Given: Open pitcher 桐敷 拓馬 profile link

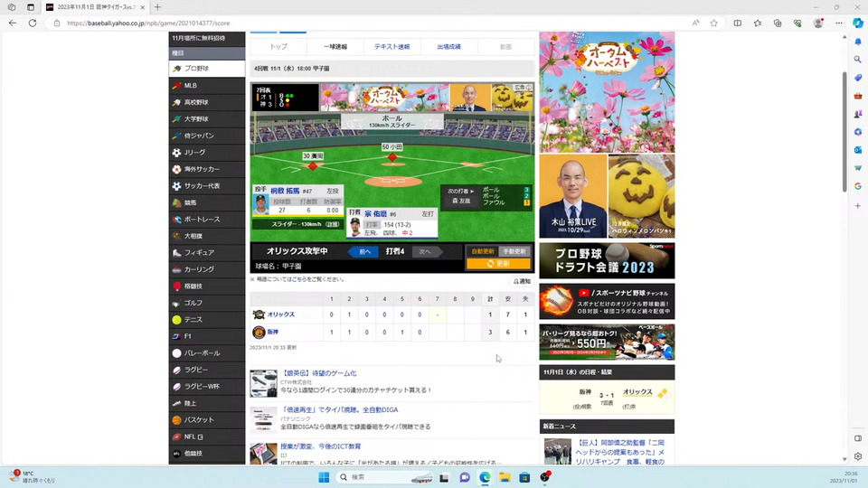Looking at the screenshot, I should pos(285,191).
